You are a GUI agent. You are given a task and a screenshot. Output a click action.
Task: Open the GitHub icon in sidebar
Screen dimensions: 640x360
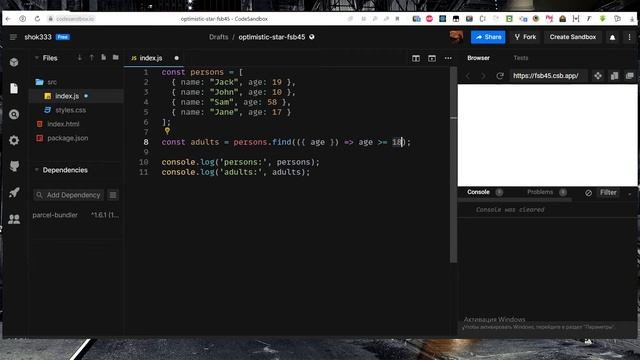point(14,167)
